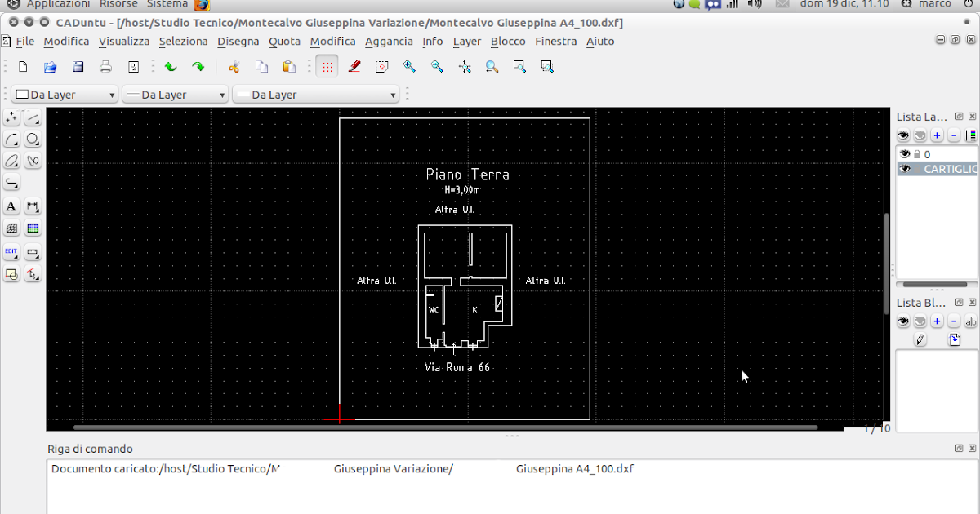This screenshot has width=980, height=514.
Task: Toggle draft mode with red pen icon
Action: [354, 67]
